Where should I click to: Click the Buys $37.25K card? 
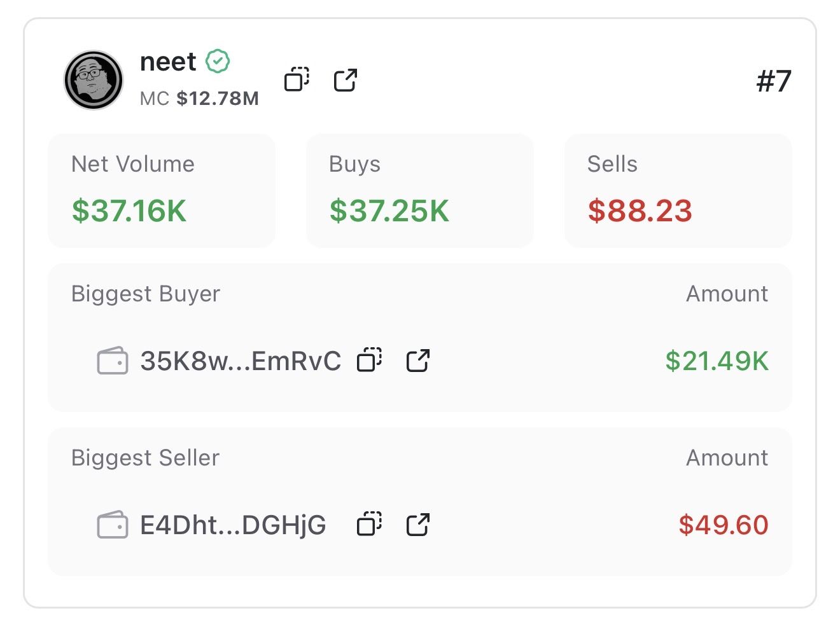[419, 190]
